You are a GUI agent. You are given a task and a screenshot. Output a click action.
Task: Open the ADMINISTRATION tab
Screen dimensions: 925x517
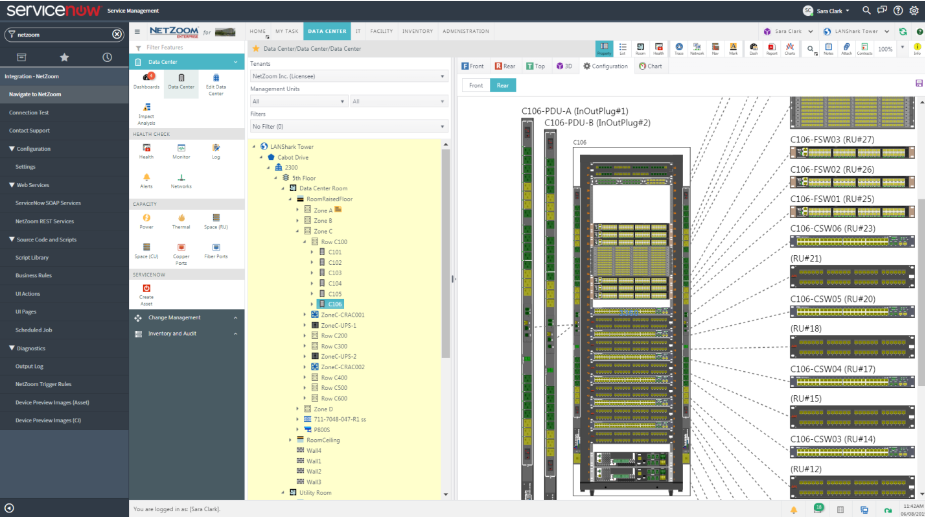coord(466,31)
